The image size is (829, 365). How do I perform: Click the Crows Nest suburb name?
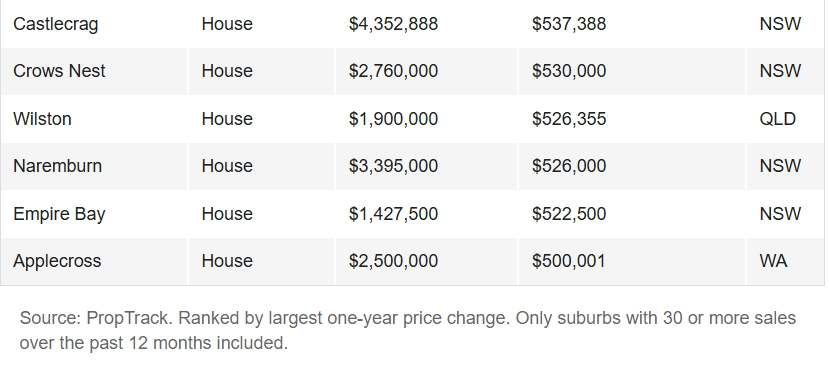click(59, 71)
